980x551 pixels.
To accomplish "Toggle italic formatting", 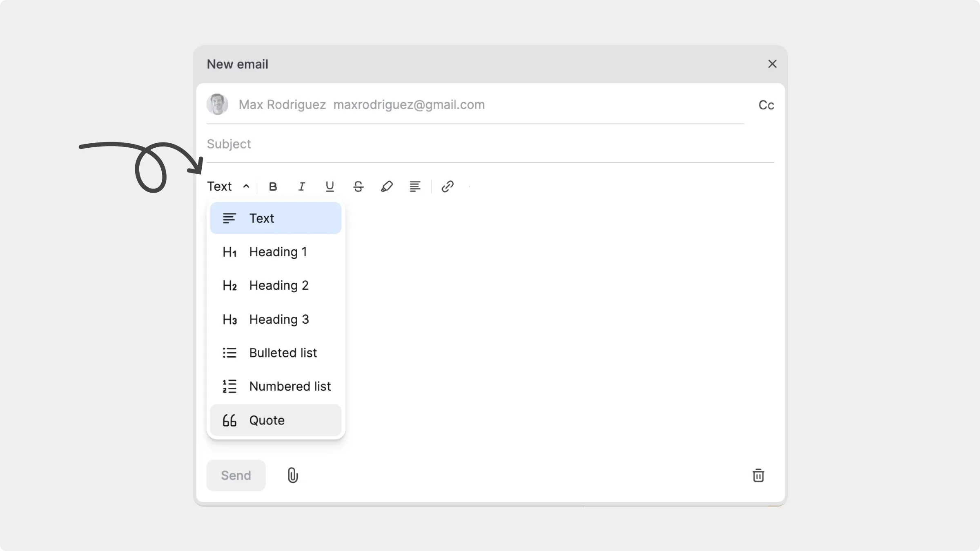I will [x=301, y=187].
